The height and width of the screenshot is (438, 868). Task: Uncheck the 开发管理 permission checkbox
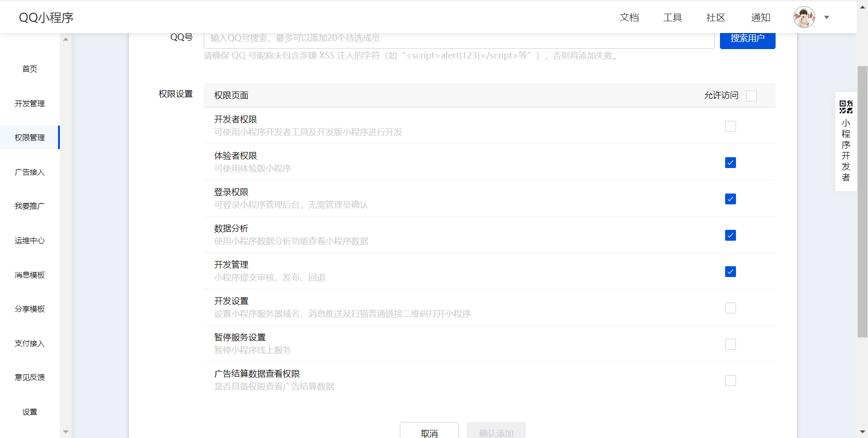[730, 271]
